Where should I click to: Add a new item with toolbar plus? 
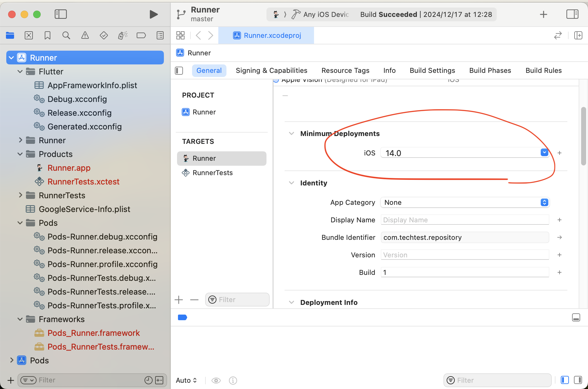click(x=544, y=14)
